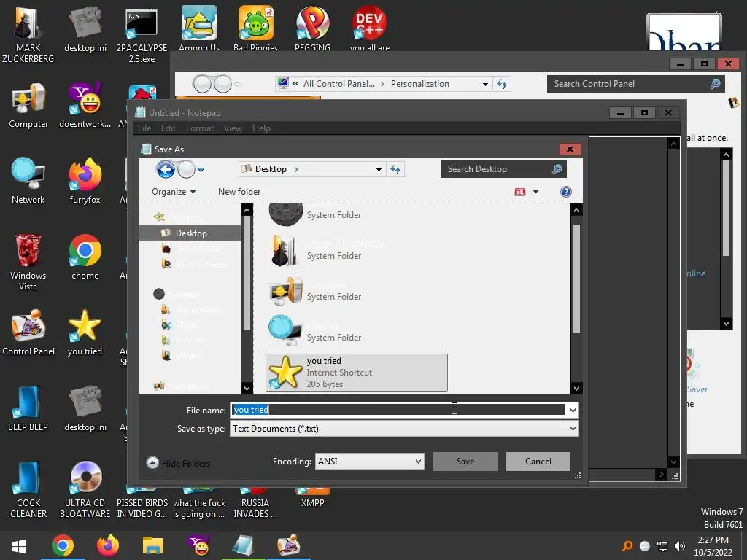This screenshot has height=560, width=747.
Task: Open MARK ZUCKERBERG desktop icon
Action: (x=28, y=35)
